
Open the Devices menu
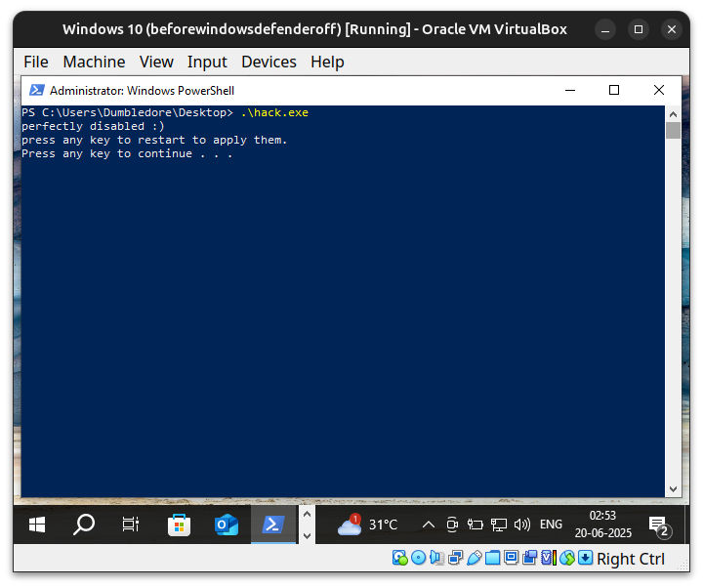[x=269, y=62]
